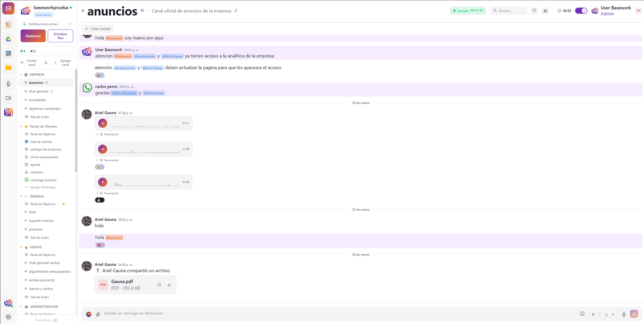The width and height of the screenshot is (644, 324).
Task: Toggle the channel visibility eye next to anuncios
Action: 142,10
